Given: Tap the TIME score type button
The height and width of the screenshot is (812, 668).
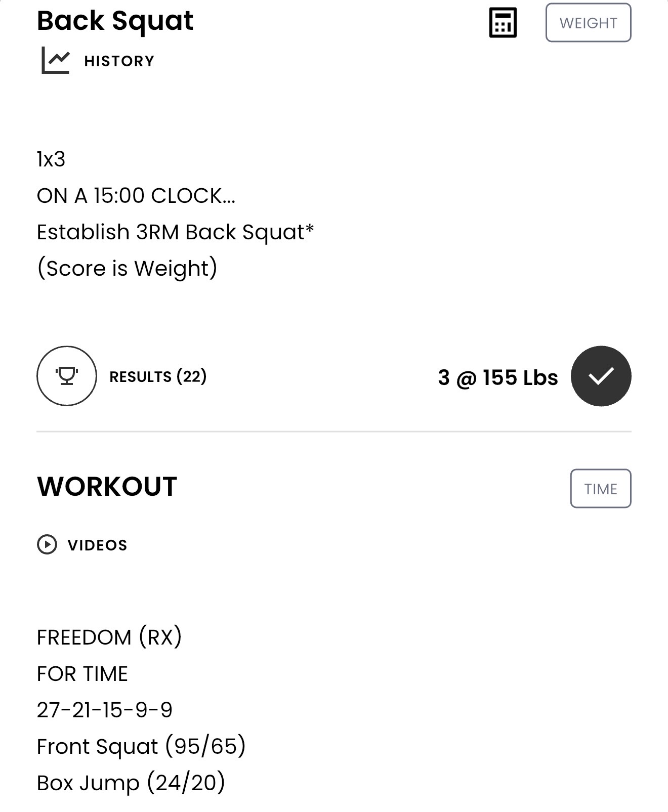Looking at the screenshot, I should [x=601, y=489].
